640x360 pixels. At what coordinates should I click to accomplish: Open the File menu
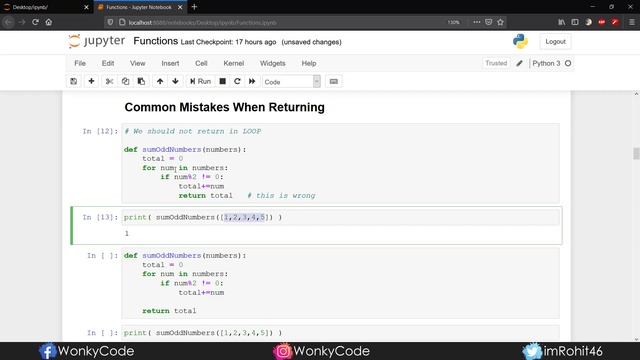click(80, 63)
